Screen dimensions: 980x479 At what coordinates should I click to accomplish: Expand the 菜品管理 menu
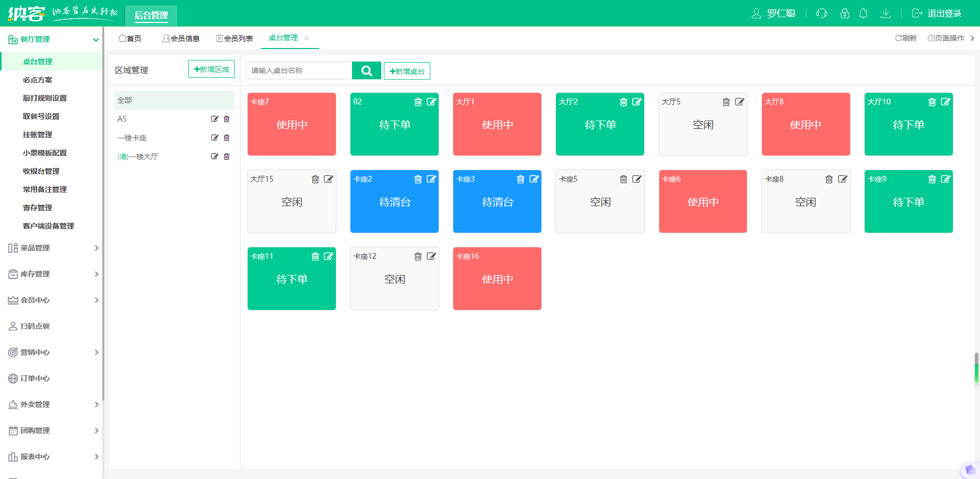(51, 248)
